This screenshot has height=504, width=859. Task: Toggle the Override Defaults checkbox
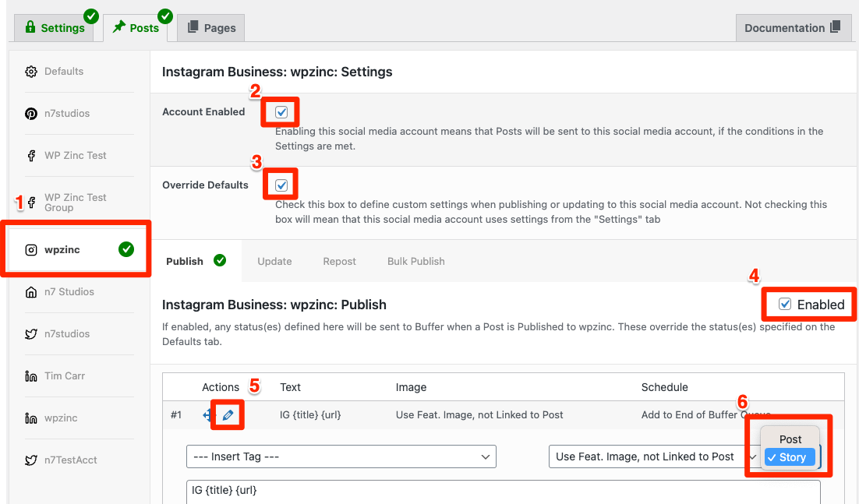[x=281, y=185]
